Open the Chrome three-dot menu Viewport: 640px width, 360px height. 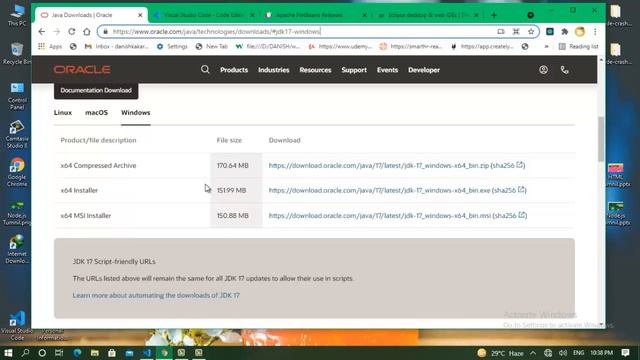595,31
